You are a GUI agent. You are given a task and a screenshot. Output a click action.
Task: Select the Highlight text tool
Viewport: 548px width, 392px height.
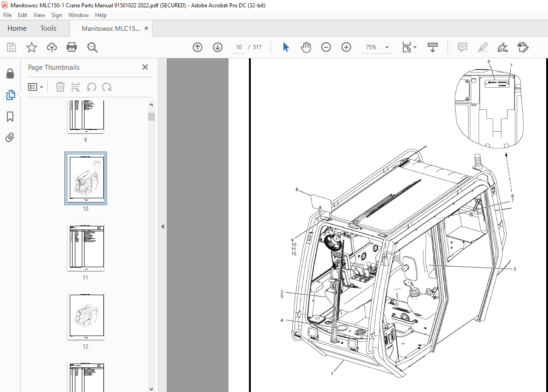483,47
